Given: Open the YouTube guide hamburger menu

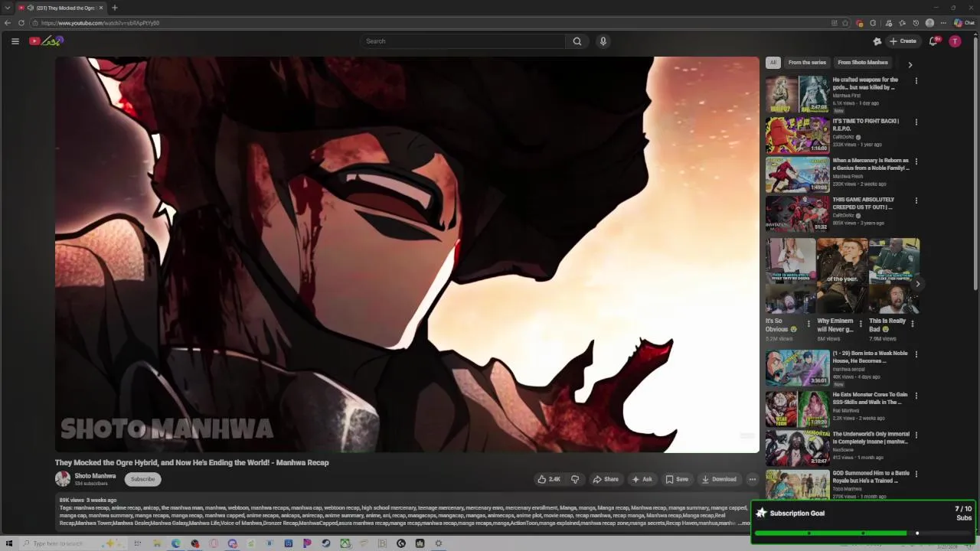Looking at the screenshot, I should click(15, 41).
